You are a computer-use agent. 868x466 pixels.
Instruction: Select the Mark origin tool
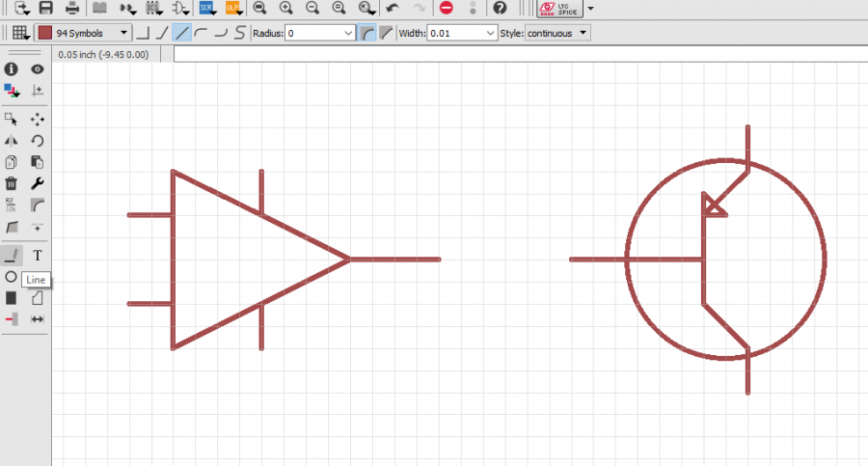[37, 91]
